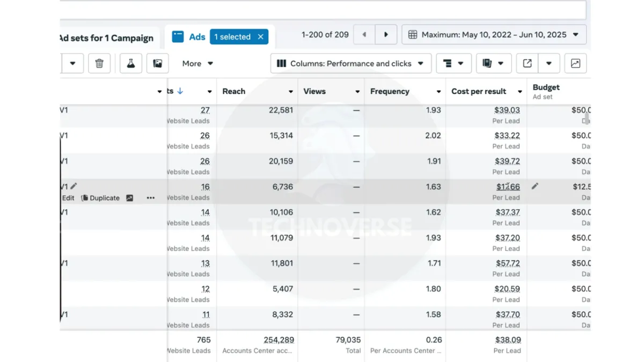Switch to Ad sets for 1 Campaign tab
Image resolution: width=644 pixels, height=362 pixels.
[106, 38]
